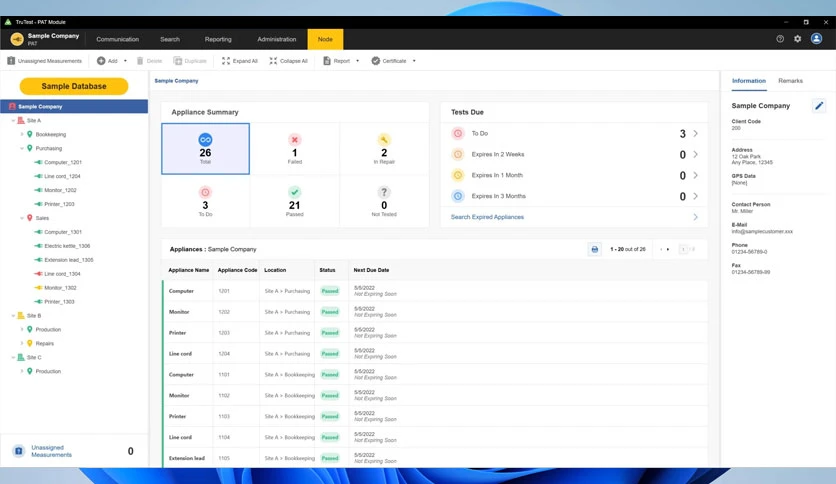Open the Search menu
Image resolution: width=836 pixels, height=484 pixels.
(x=170, y=39)
